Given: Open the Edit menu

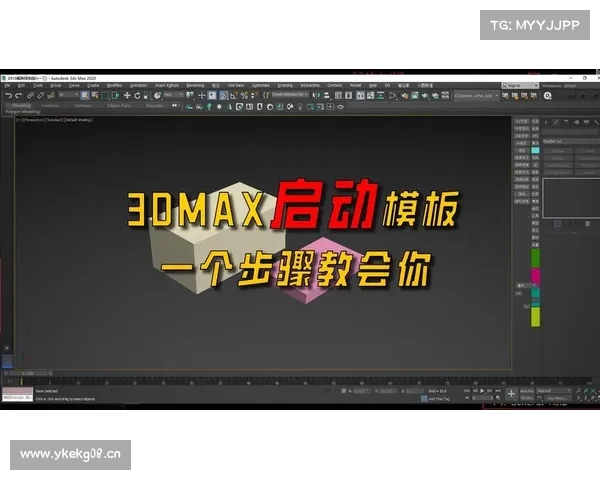Looking at the screenshot, I should [21, 85].
